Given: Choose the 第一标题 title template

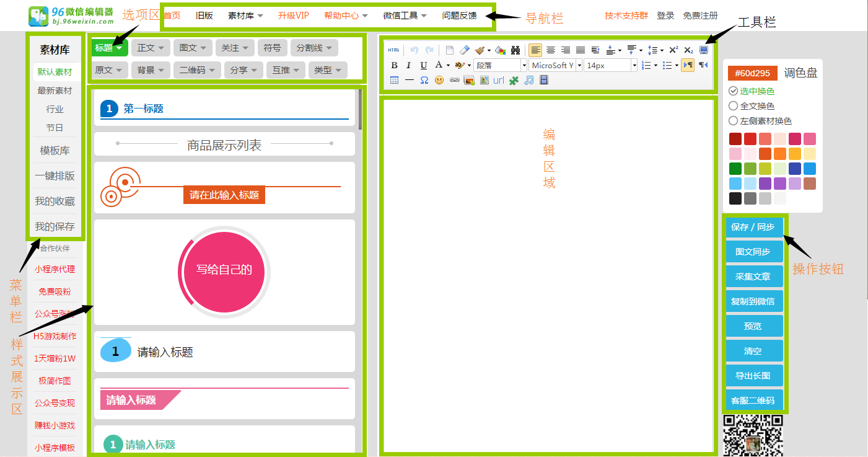Looking at the screenshot, I should 224,109.
